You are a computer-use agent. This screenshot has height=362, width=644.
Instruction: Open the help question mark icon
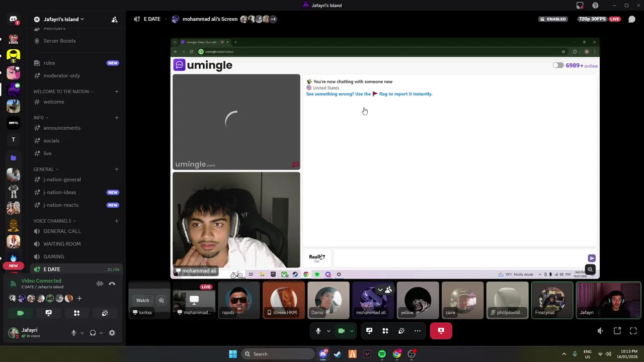coord(595,6)
